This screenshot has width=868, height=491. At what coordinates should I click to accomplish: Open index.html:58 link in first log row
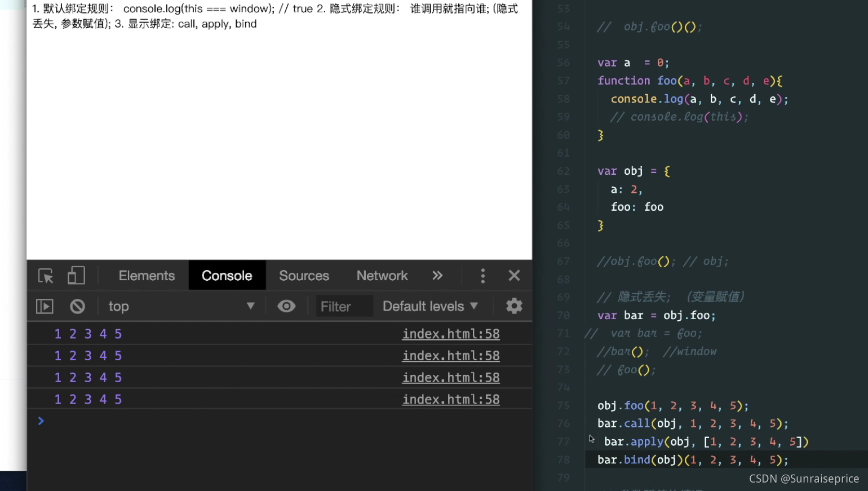[x=451, y=334]
